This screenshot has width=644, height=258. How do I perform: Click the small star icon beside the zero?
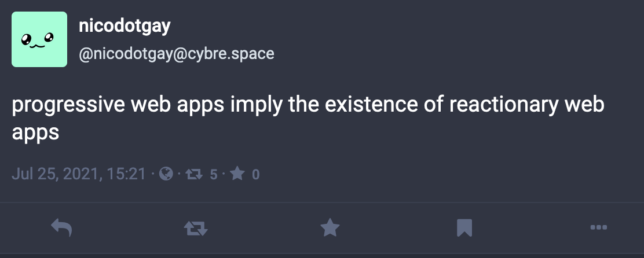(237, 174)
